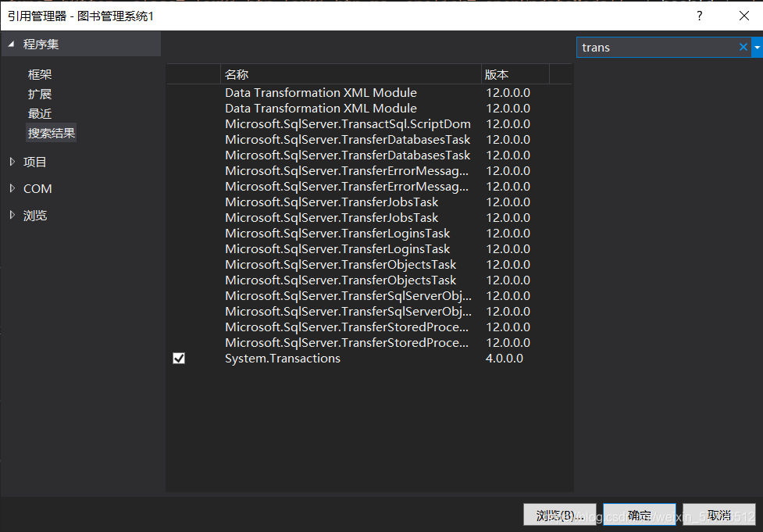The height and width of the screenshot is (532, 763).
Task: Close the Reference Manager dialog
Action: click(x=744, y=16)
